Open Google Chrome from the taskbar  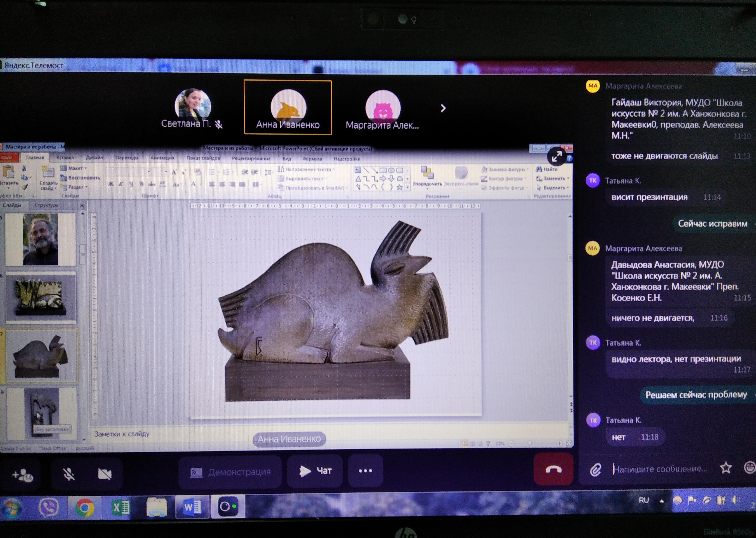[x=84, y=507]
